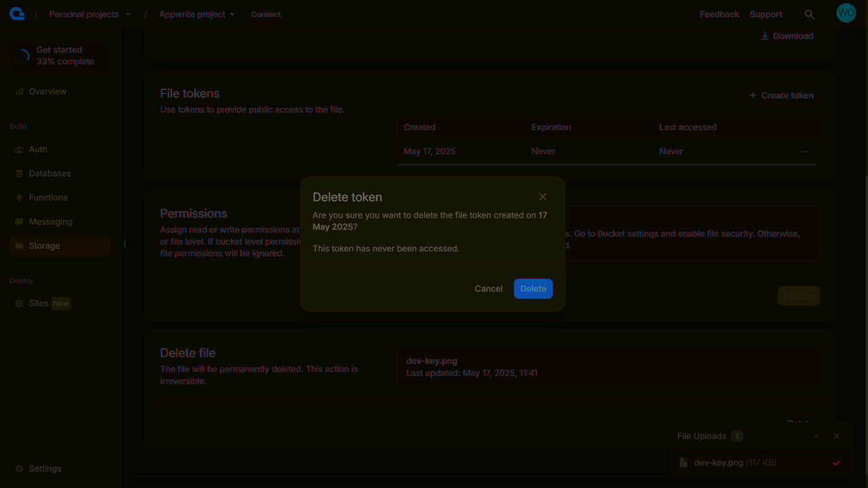This screenshot has height=488, width=868.
Task: Open project Settings
Action: 45,468
